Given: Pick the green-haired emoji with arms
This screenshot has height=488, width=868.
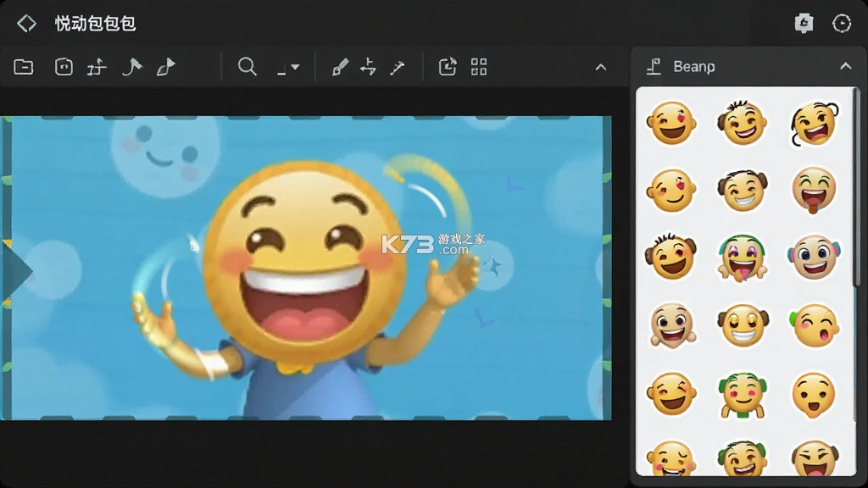Looking at the screenshot, I should pyautogui.click(x=743, y=395).
